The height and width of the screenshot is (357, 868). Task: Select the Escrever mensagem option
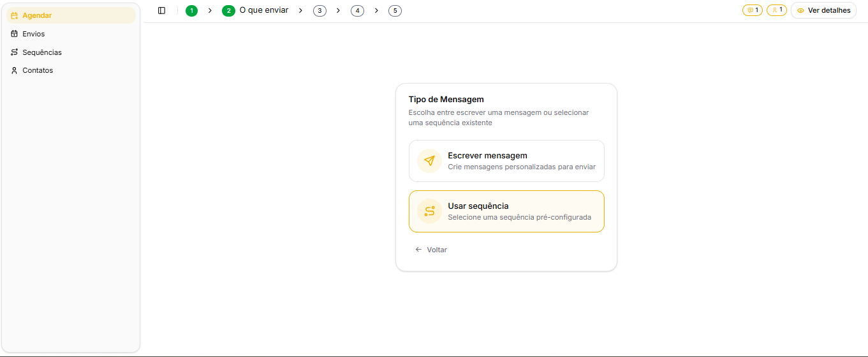(x=506, y=161)
